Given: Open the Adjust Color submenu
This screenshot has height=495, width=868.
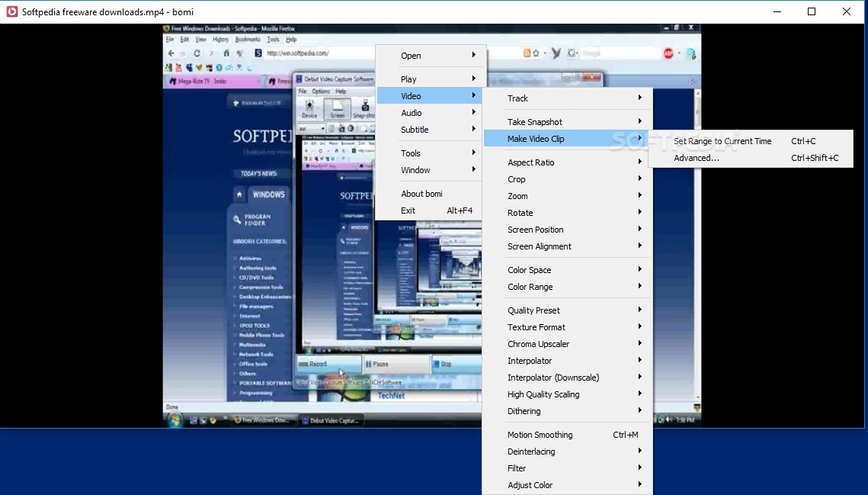Looking at the screenshot, I should click(x=568, y=485).
